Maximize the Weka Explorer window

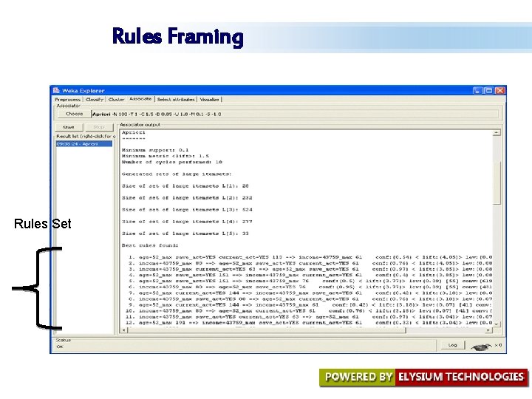tap(488, 91)
